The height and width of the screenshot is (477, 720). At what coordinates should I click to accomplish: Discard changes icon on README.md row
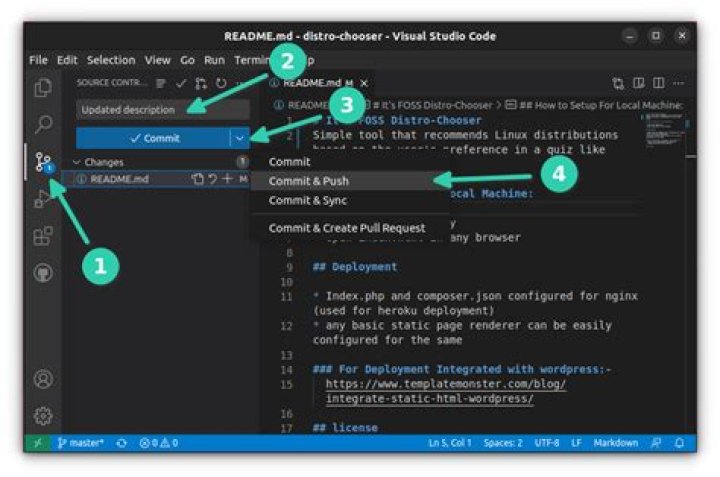[213, 179]
